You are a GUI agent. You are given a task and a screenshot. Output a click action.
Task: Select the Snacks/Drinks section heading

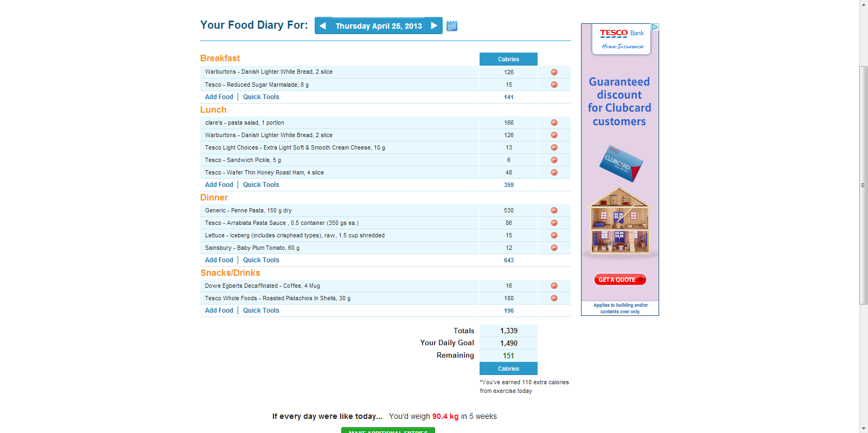[x=230, y=273]
